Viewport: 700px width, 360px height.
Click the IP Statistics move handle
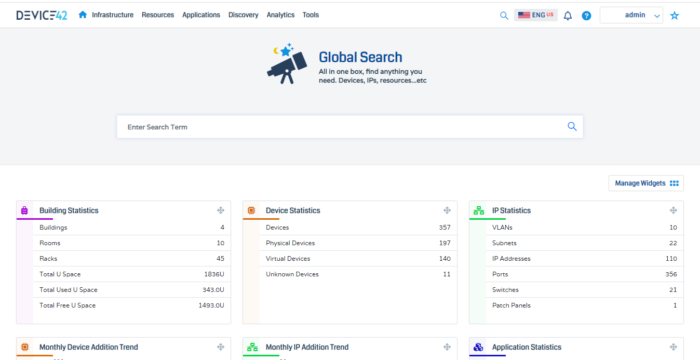point(673,210)
